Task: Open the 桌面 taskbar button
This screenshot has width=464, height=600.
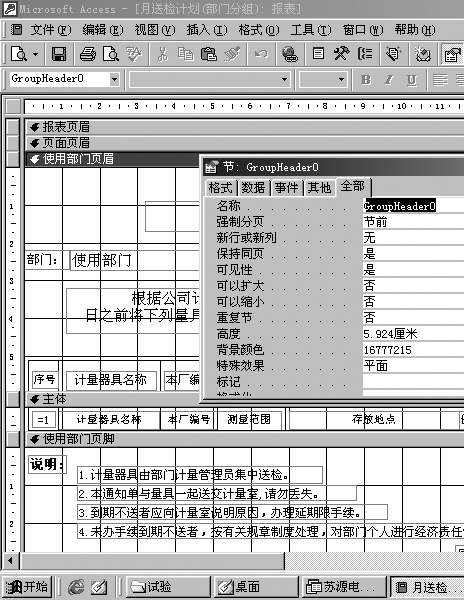Action: point(256,587)
